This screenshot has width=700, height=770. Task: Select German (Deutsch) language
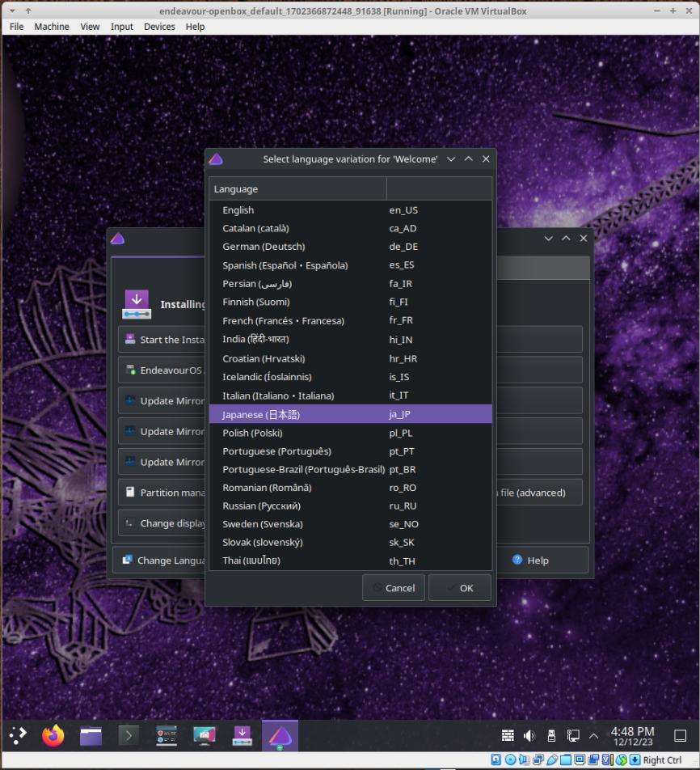tap(351, 247)
